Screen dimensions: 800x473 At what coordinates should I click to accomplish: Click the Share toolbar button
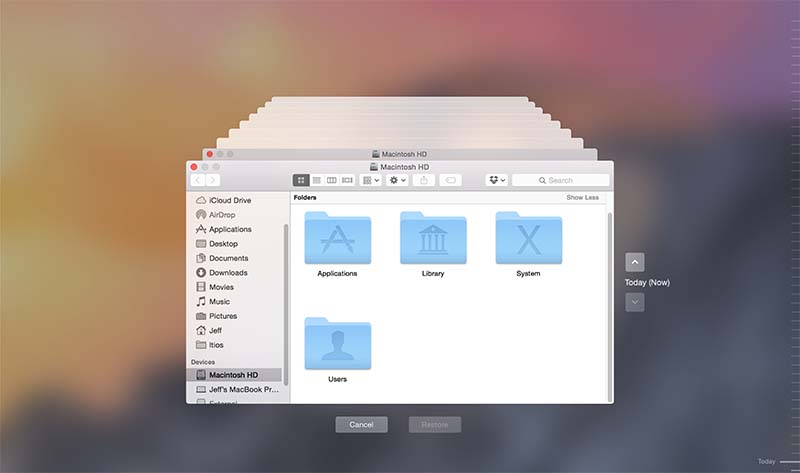(423, 180)
